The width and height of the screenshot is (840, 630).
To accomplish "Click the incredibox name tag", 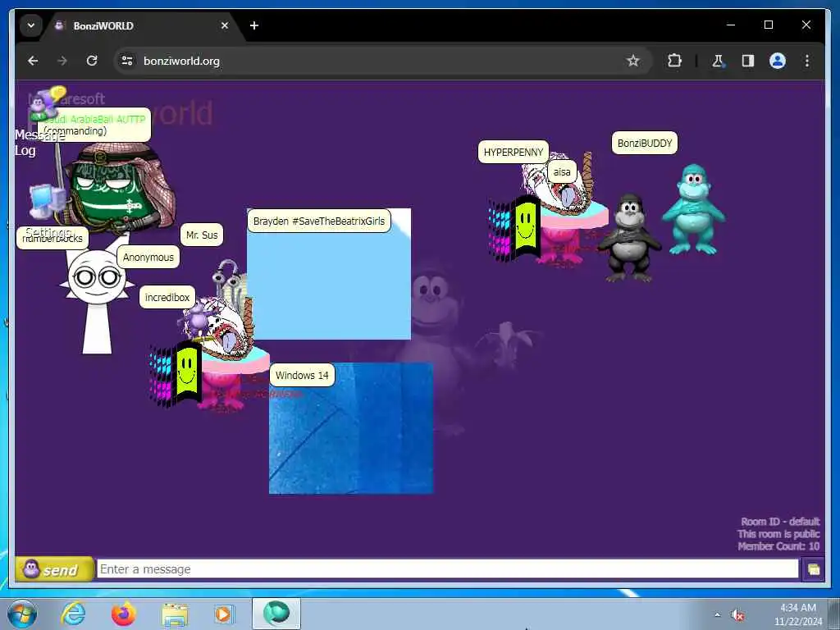I will (167, 297).
